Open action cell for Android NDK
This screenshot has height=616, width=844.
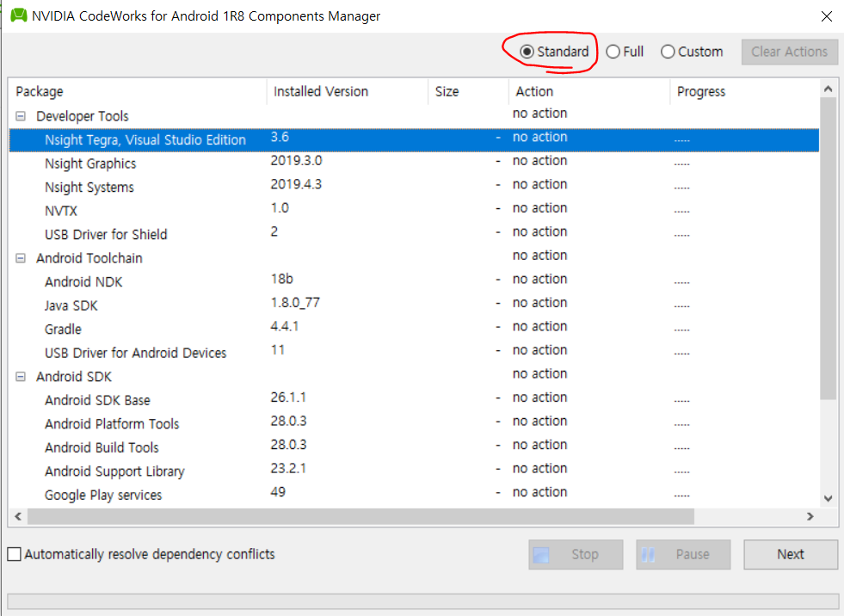pos(540,279)
